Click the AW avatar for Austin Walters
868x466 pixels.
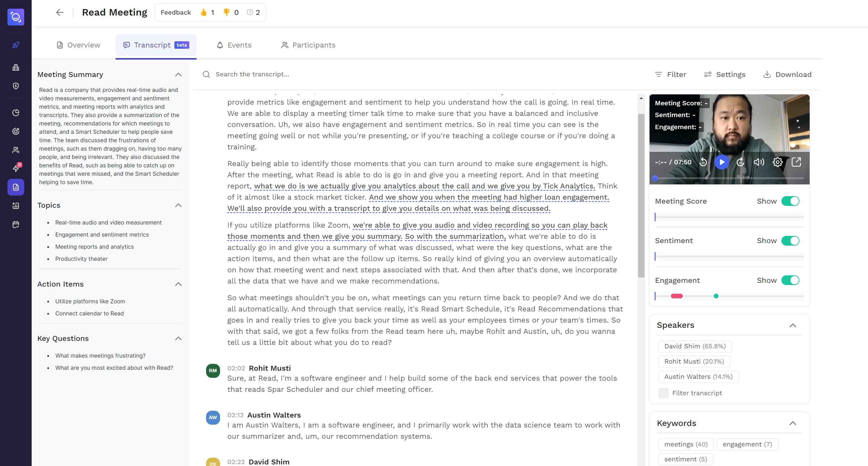[x=213, y=418]
